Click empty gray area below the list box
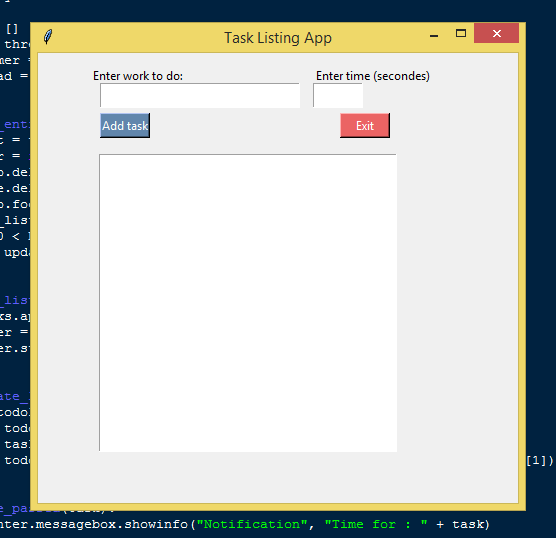The width and height of the screenshot is (556, 538). coord(278,477)
